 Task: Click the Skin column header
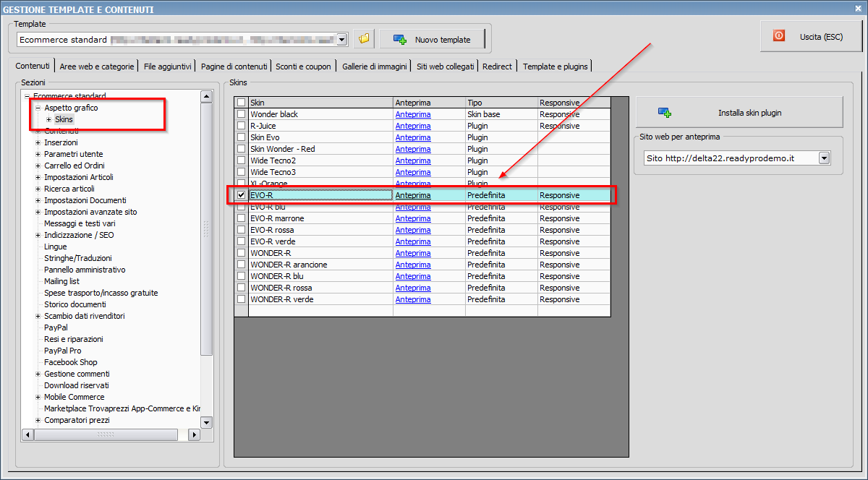pos(320,103)
